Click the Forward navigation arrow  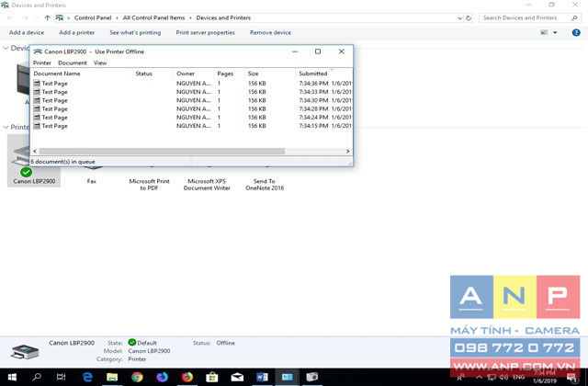tap(25, 18)
